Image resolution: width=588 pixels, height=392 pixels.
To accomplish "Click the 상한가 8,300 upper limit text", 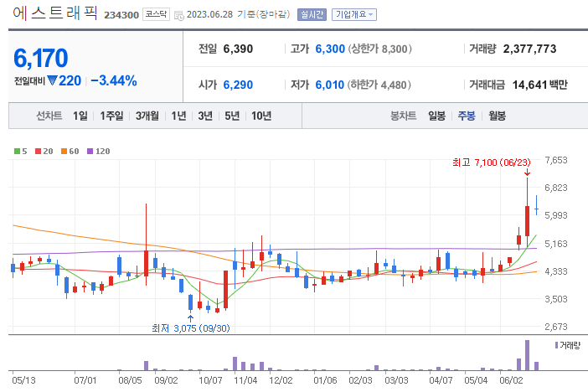I will [380, 49].
